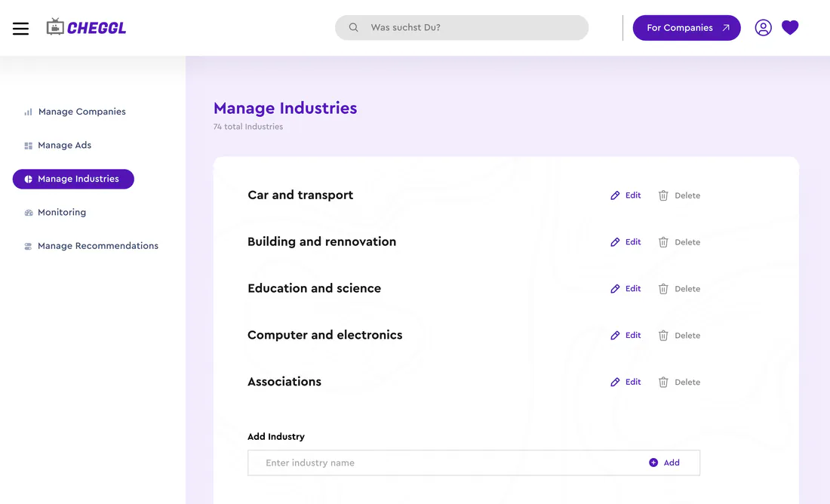Click the Manage Industries pie icon
Screen dimensions: 830x504
(29, 179)
